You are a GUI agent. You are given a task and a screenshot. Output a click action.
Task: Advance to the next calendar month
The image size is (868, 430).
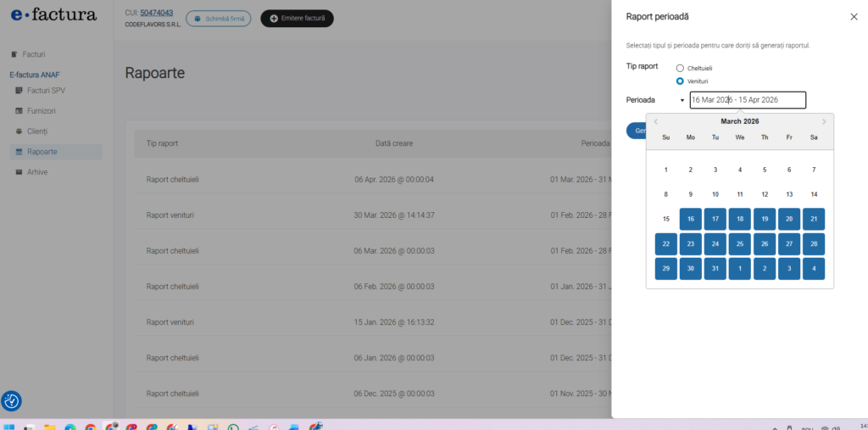pyautogui.click(x=824, y=121)
